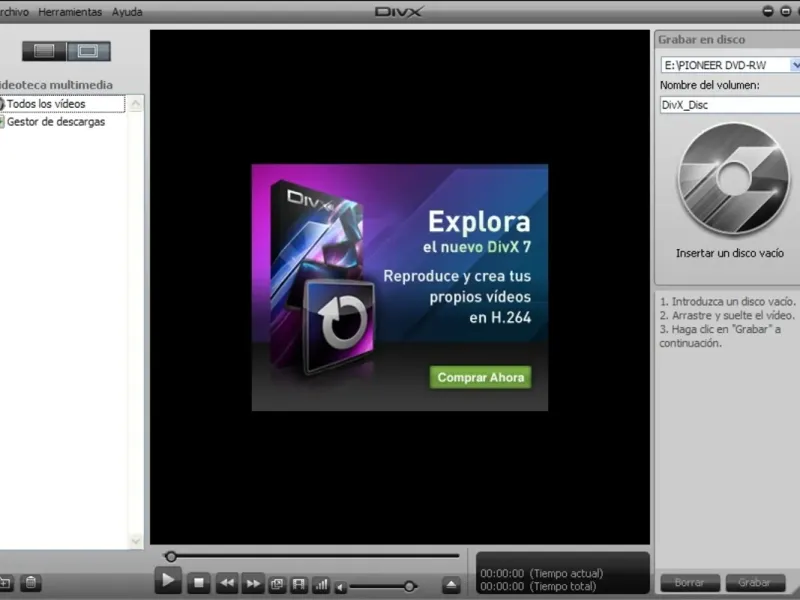Click the Nombre del volumen text field

click(x=730, y=105)
